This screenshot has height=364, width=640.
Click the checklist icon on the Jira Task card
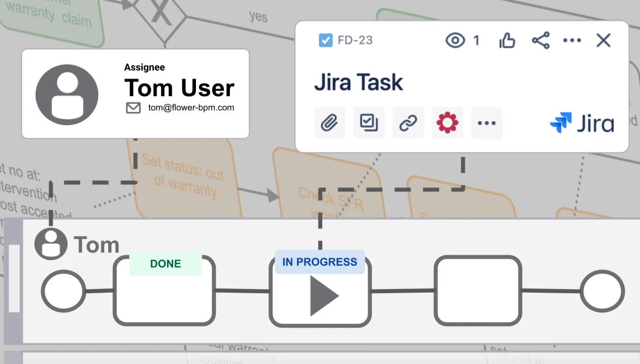tap(369, 123)
